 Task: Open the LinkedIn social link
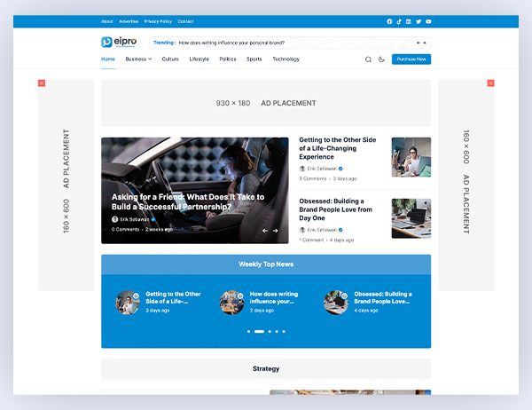point(409,21)
